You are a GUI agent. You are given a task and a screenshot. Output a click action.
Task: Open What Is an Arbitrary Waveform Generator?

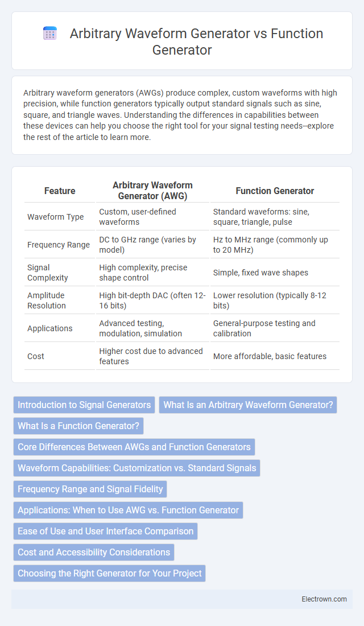click(248, 405)
